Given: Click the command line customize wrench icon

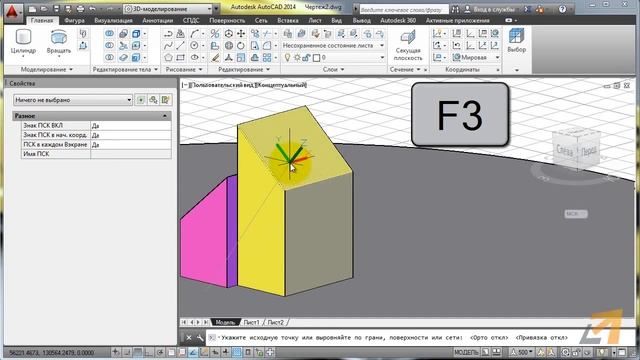Looking at the screenshot, I should coord(200,338).
